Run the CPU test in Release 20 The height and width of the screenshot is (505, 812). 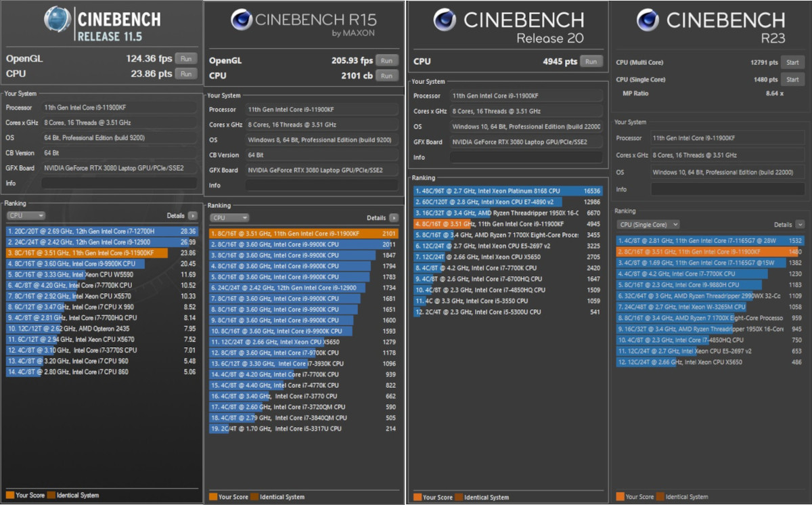point(591,62)
